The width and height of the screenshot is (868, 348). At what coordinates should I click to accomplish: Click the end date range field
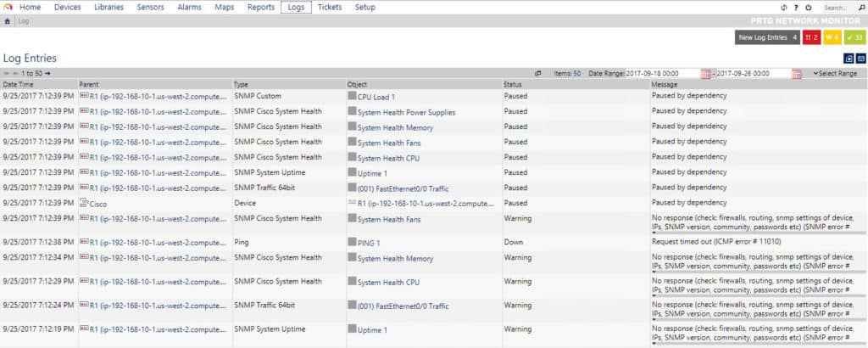coord(754,74)
